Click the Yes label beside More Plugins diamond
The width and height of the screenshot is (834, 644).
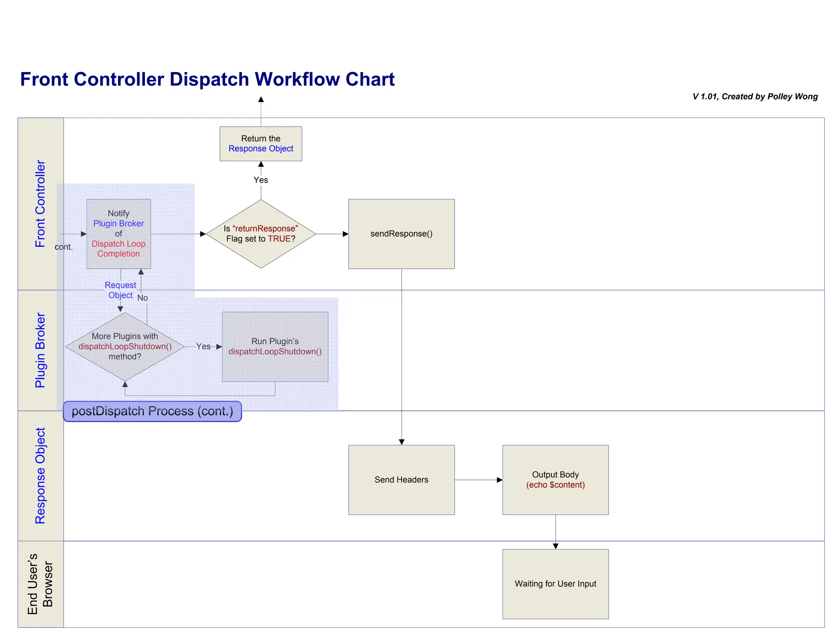click(x=203, y=346)
